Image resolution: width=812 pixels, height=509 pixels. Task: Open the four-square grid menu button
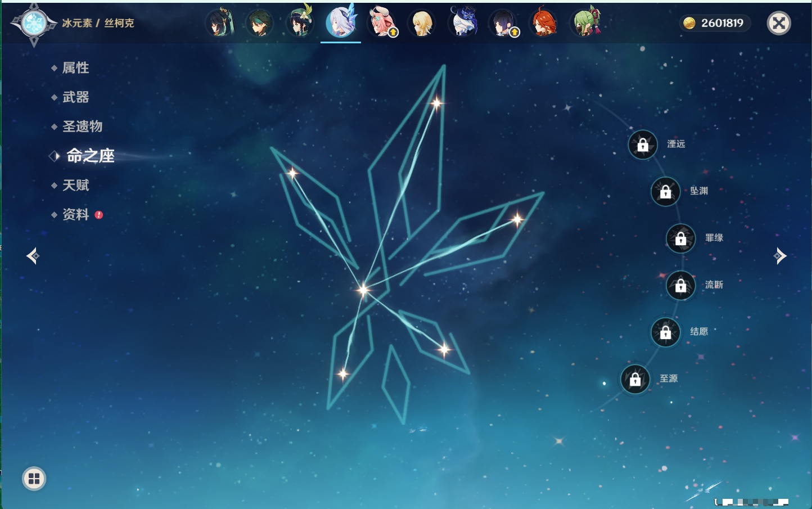[x=34, y=479]
